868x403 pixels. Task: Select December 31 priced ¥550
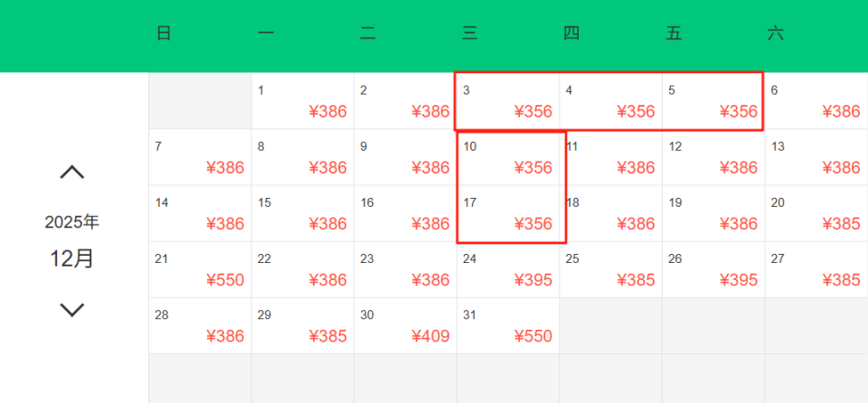coord(508,325)
